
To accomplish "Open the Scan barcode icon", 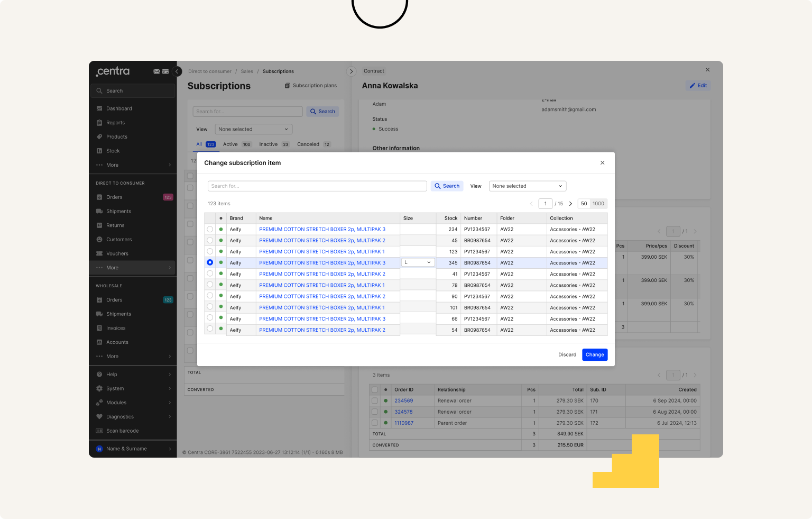I will click(99, 431).
